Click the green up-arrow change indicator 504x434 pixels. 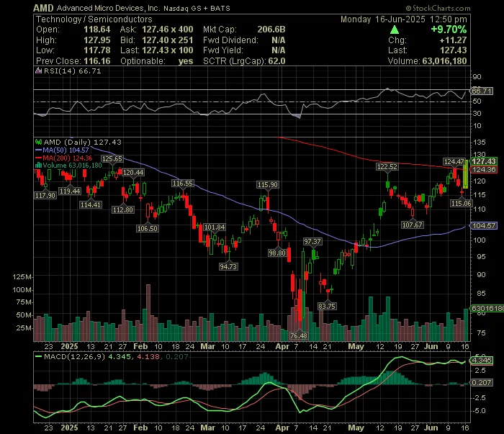(395, 30)
